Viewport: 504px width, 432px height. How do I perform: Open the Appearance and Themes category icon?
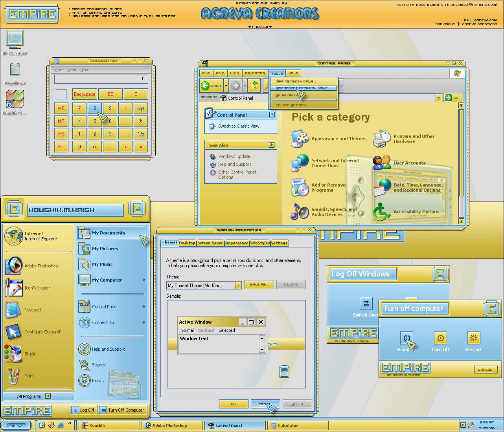click(300, 138)
